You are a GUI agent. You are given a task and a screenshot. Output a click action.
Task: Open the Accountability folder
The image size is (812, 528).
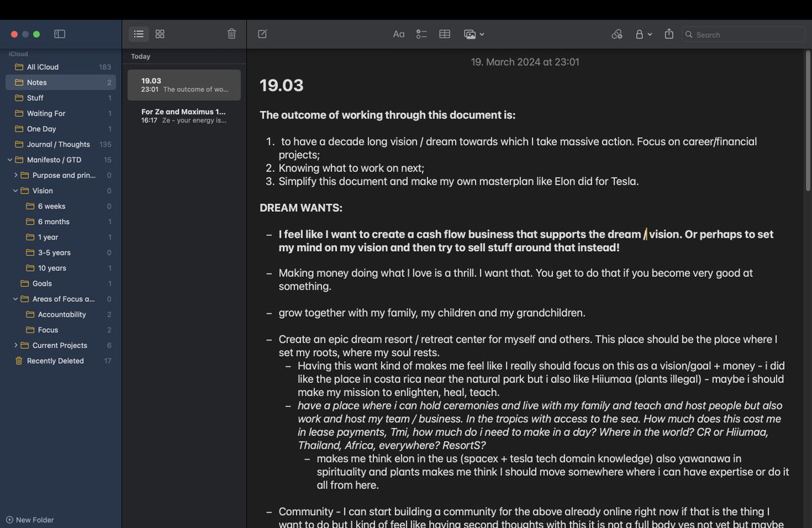pos(61,315)
